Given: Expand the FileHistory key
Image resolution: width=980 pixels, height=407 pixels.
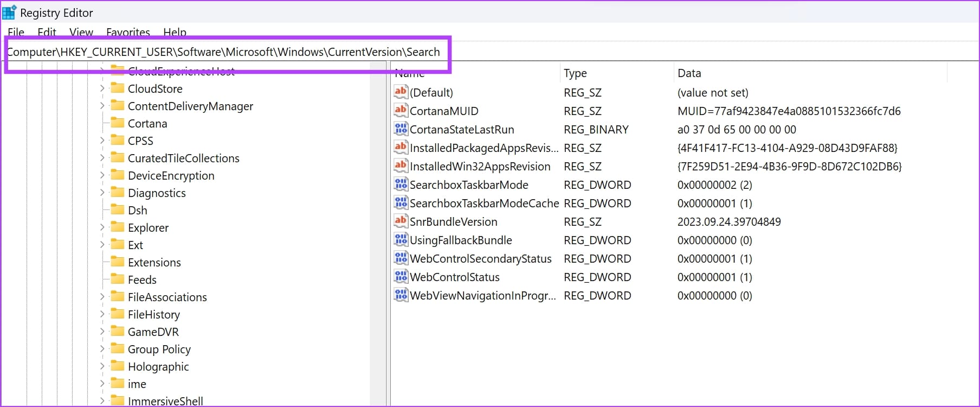Looking at the screenshot, I should tap(102, 314).
